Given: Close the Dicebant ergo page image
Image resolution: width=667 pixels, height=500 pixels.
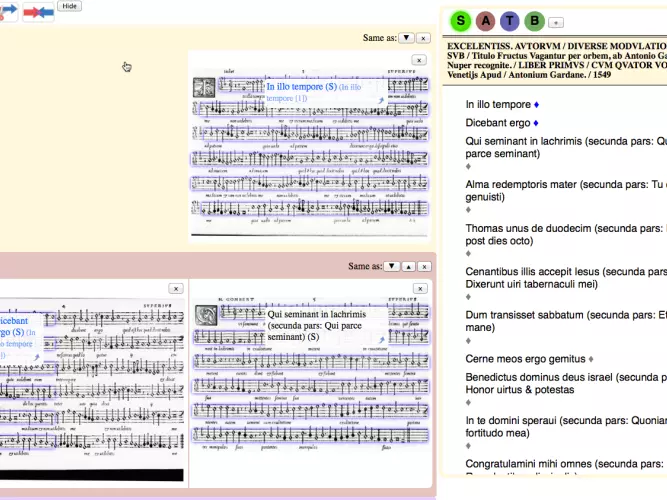Looking at the screenshot, I should pyautogui.click(x=176, y=289).
